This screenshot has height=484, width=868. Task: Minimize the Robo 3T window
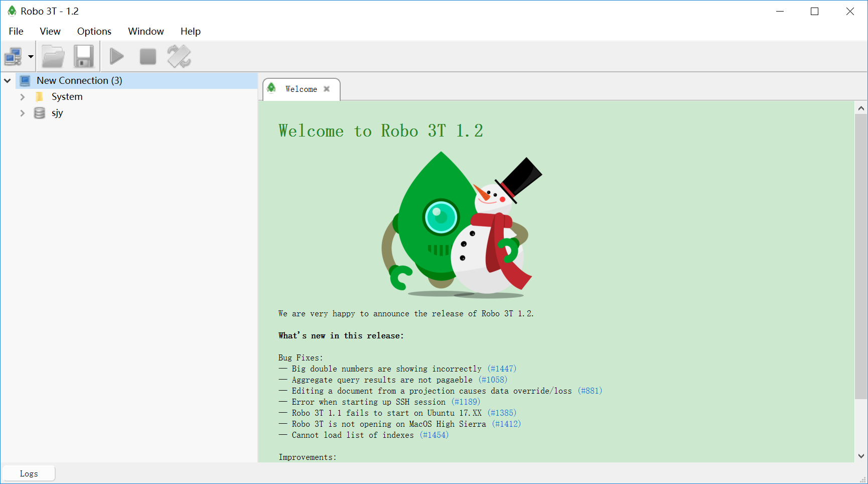pos(780,11)
